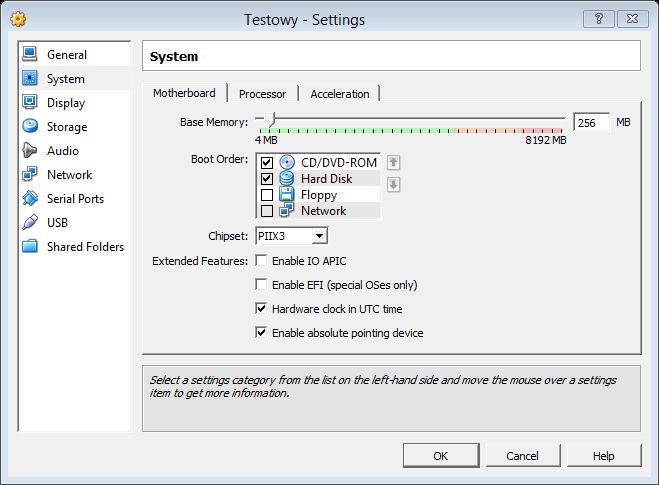
Task: Select General in the settings list
Action: (74, 54)
